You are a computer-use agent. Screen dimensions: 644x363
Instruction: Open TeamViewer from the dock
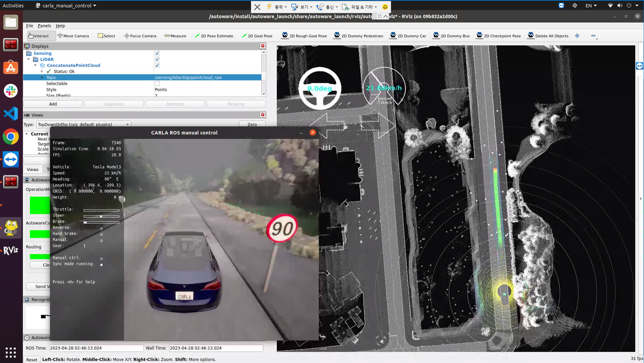(11, 159)
